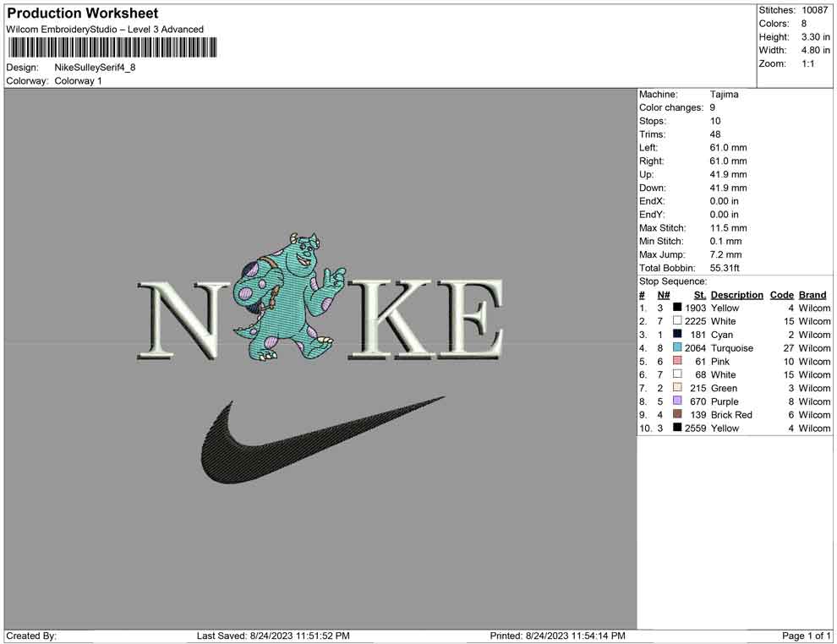Click the Wilcom EmbroideryStudio subtitle
This screenshot has width=837, height=644.
(105, 30)
